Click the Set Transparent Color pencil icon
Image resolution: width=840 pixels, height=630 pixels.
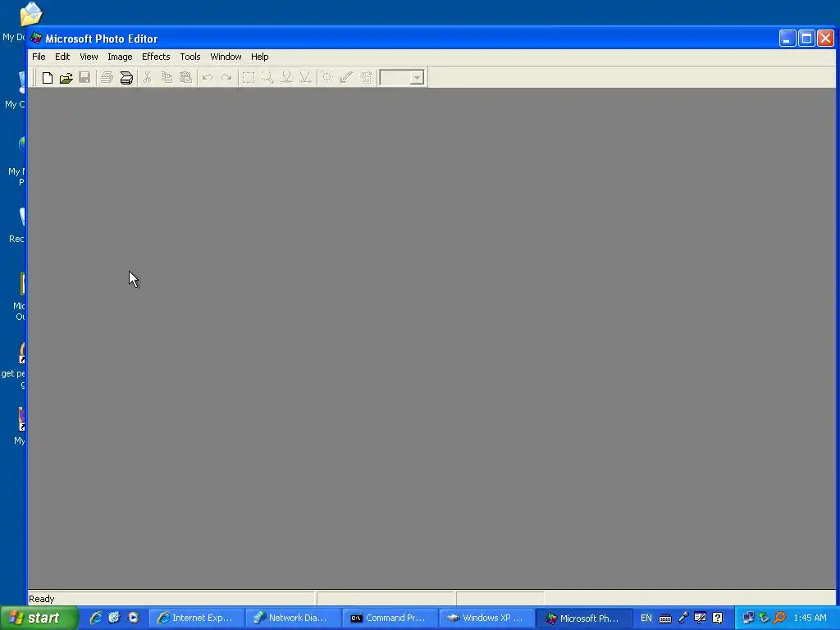click(346, 78)
